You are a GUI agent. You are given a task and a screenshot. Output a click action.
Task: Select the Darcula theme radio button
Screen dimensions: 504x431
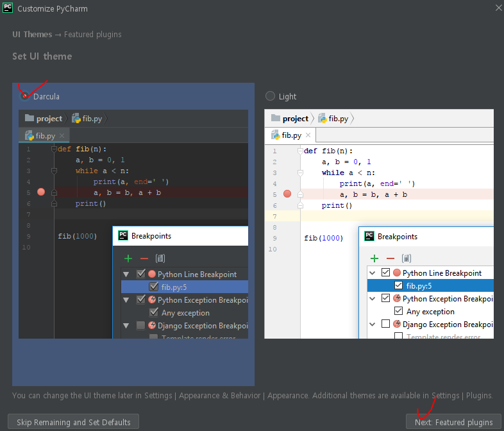coord(24,96)
